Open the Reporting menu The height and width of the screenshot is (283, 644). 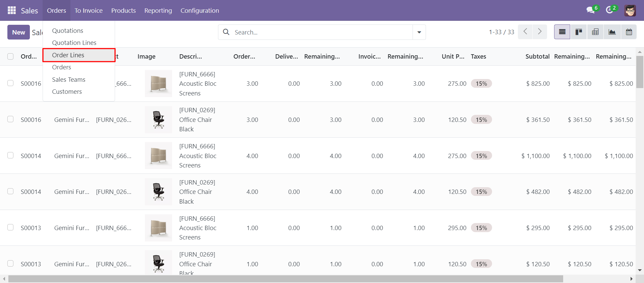[x=158, y=10]
